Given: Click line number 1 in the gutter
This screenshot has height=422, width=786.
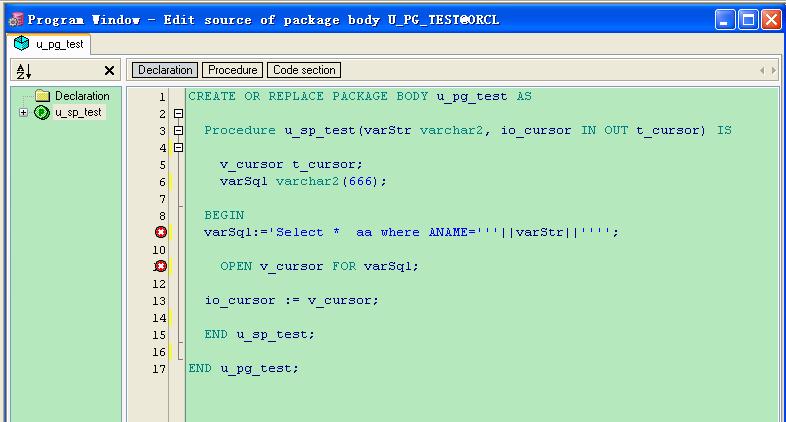Looking at the screenshot, I should (162, 97).
